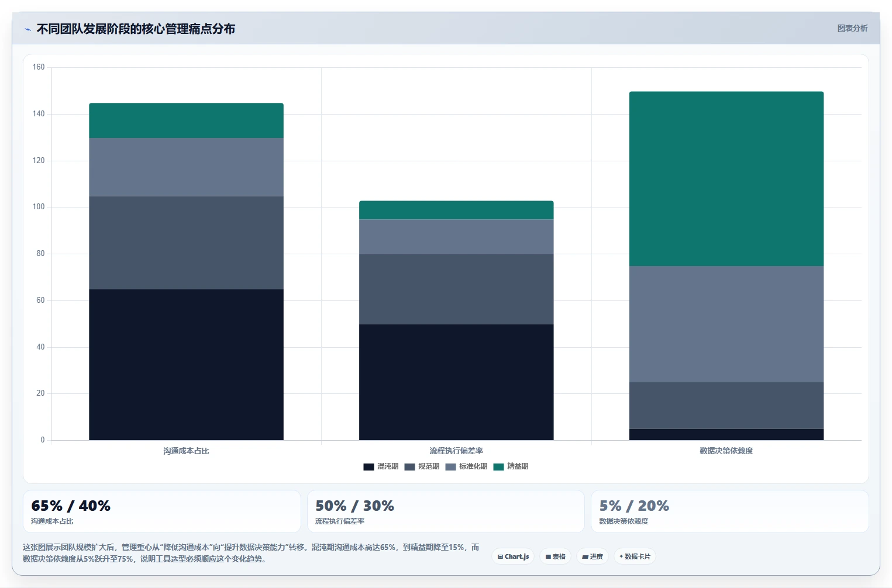Select the 5% / 20% stat card
The width and height of the screenshot is (892, 588).
click(x=729, y=511)
